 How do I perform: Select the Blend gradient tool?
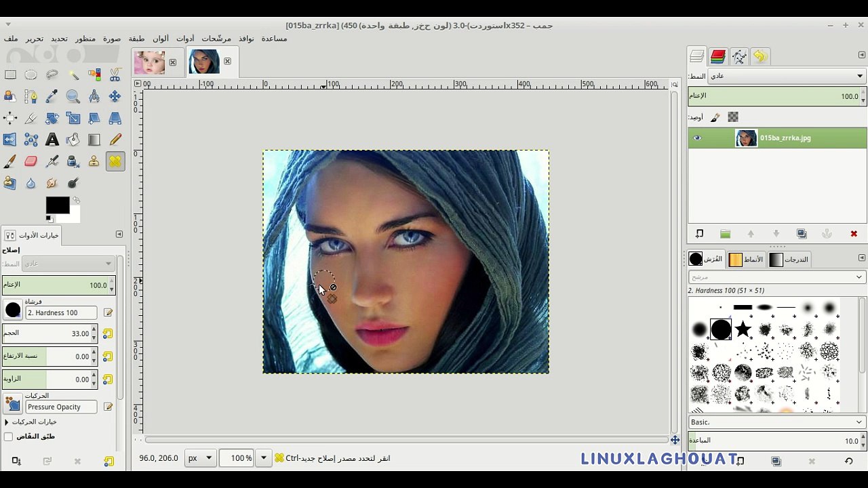click(x=94, y=140)
